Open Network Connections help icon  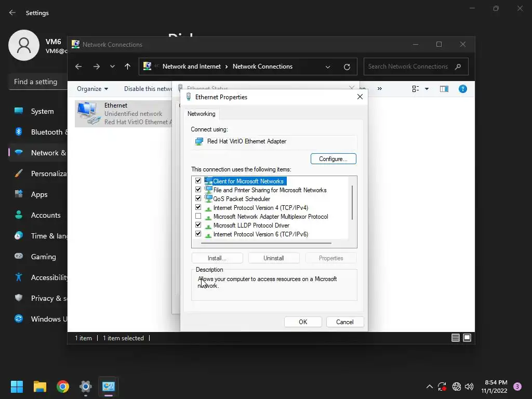463,89
